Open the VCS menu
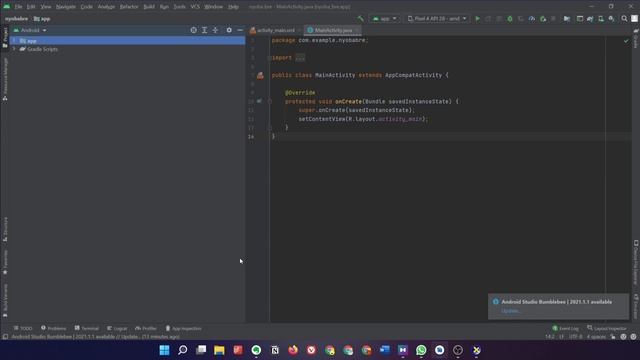The height and width of the screenshot is (360, 640). 195,7
